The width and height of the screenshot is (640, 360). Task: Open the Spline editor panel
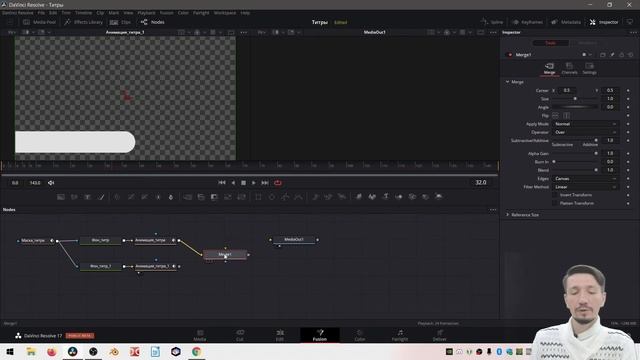pos(492,22)
